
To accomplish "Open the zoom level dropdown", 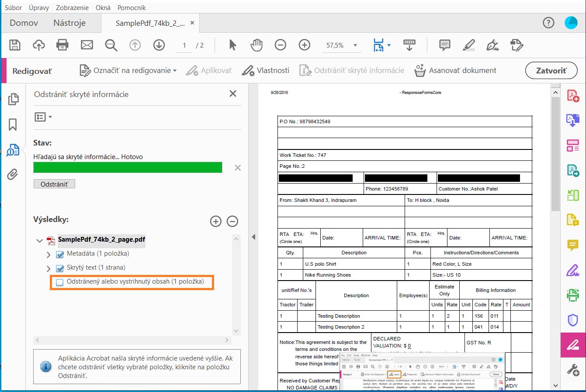I will tap(355, 45).
